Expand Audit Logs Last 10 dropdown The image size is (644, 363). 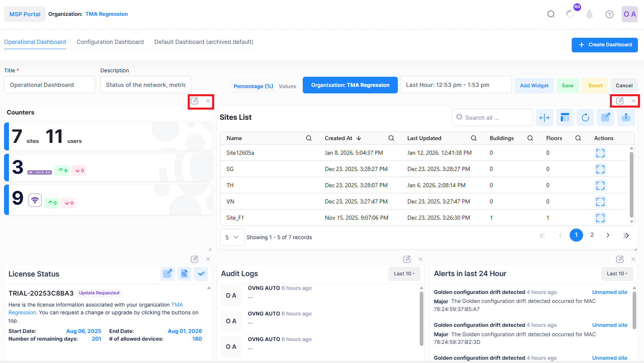[x=404, y=274]
